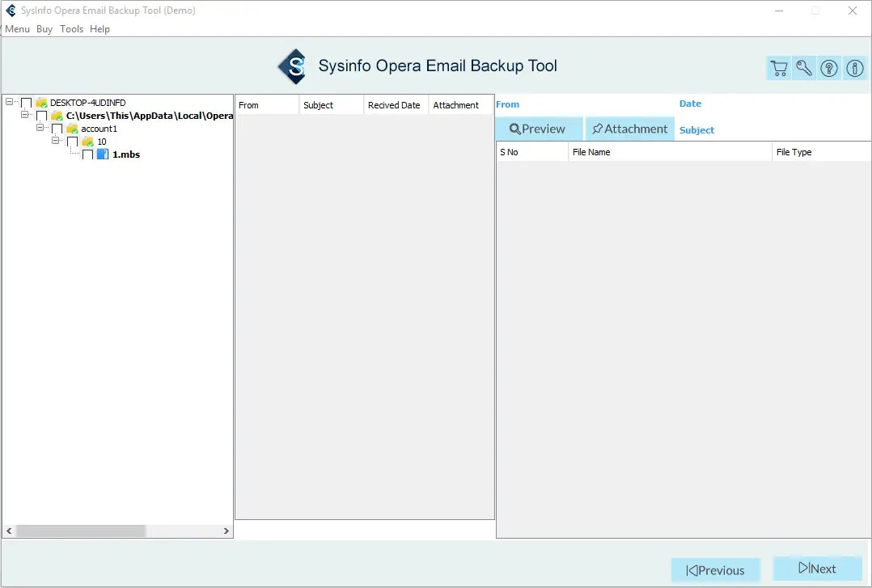Open the Tools menu
Viewport: 872px width, 588px height.
pyautogui.click(x=72, y=29)
